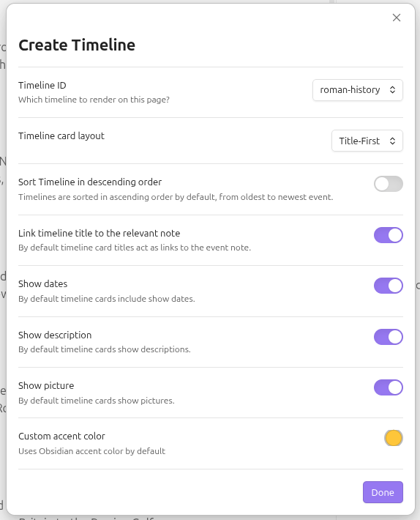This screenshot has height=520, width=420.
Task: Click the 'Timeline card layout' label
Action: click(x=61, y=136)
